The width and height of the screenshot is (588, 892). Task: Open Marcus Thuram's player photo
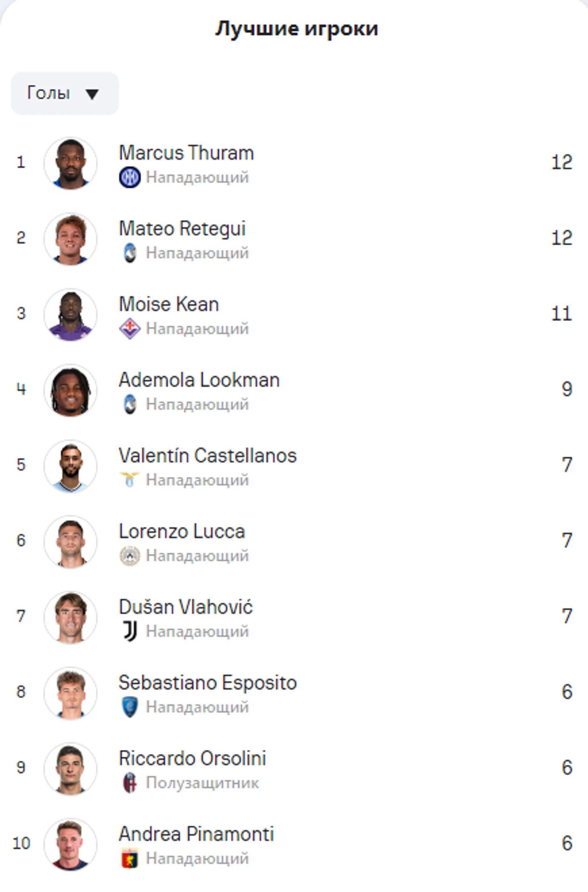[x=70, y=163]
